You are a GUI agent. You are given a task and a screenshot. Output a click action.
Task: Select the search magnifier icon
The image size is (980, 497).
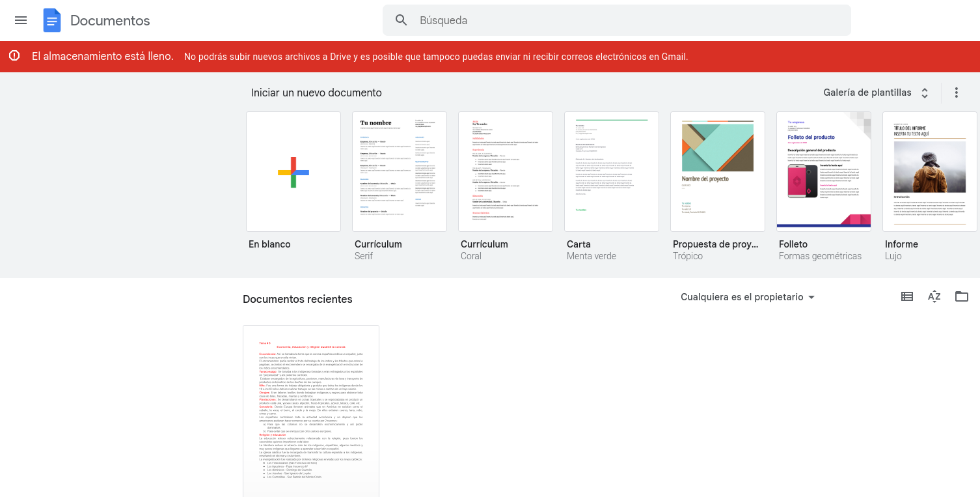(401, 20)
